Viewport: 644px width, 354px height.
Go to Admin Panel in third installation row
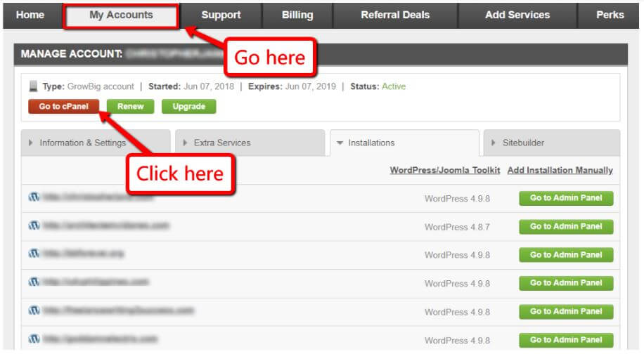(566, 255)
